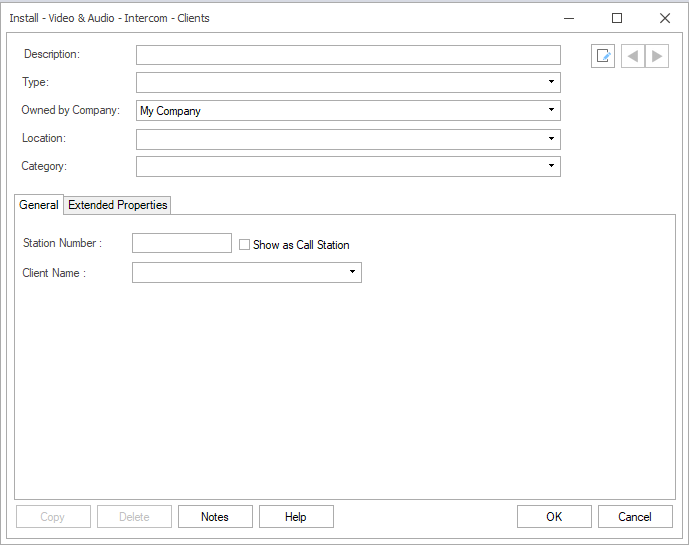Click the Cancel button
Image resolution: width=689 pixels, height=545 pixels.
[635, 517]
